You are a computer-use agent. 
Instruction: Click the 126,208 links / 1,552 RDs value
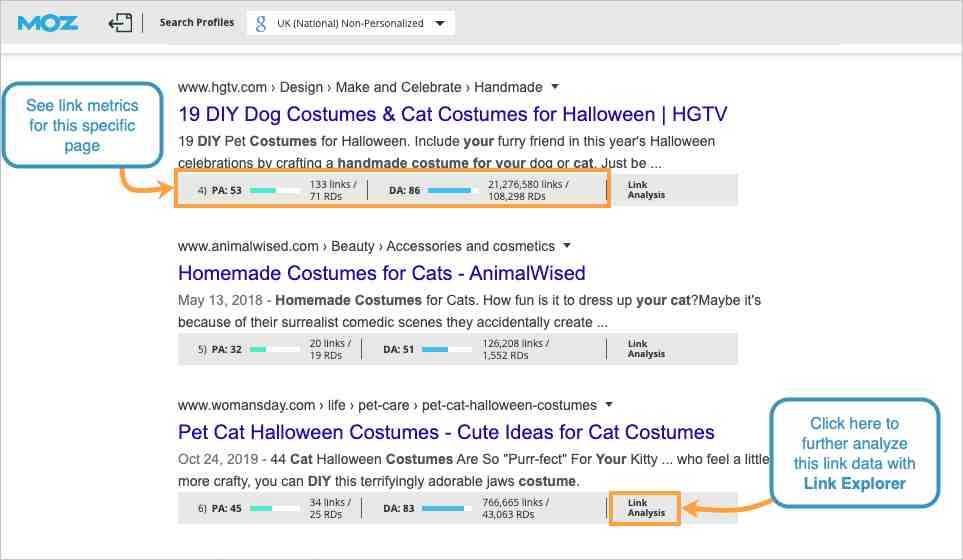coord(516,349)
